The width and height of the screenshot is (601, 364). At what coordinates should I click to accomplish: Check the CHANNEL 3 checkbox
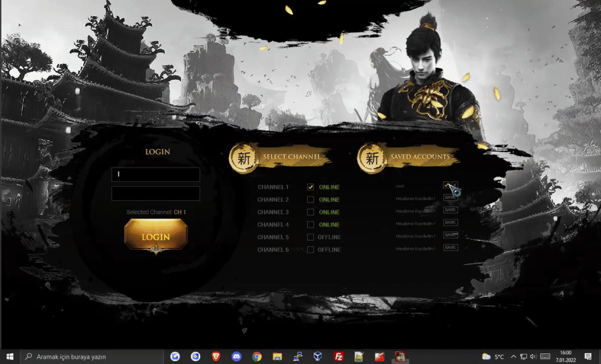tap(311, 212)
